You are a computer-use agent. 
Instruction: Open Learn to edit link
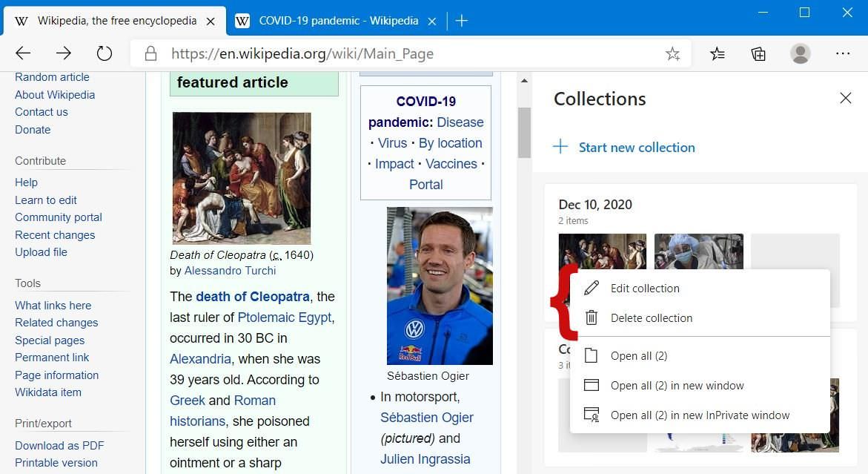(46, 200)
